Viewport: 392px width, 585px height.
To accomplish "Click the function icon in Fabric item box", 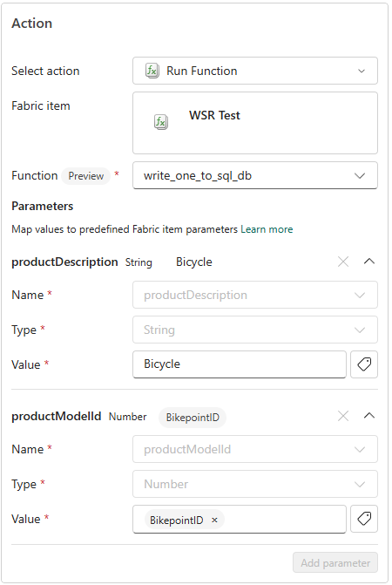I will (x=161, y=122).
